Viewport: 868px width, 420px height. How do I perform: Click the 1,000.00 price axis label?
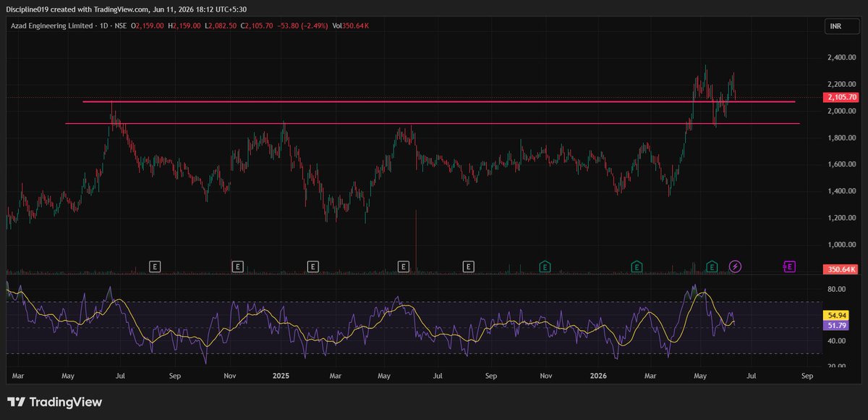(x=842, y=245)
